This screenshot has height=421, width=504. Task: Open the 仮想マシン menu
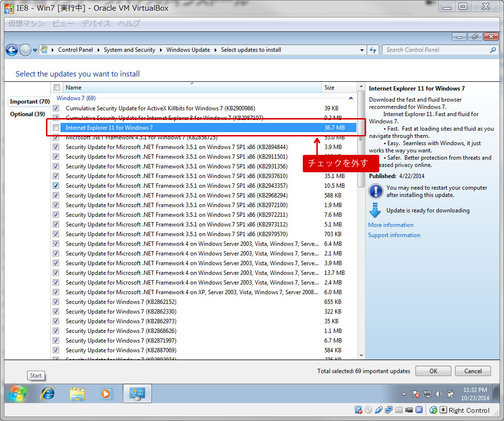point(26,24)
